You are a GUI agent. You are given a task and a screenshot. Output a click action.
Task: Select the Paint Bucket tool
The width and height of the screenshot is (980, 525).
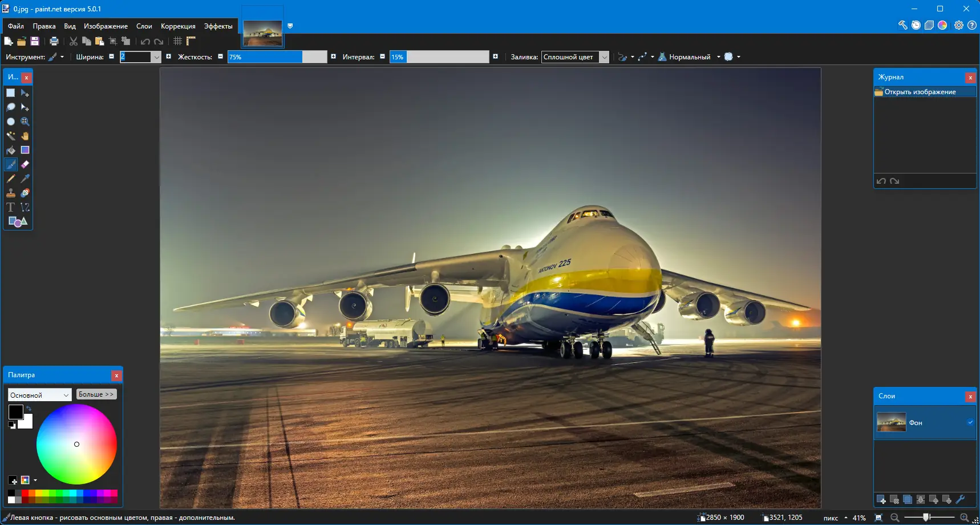(11, 150)
